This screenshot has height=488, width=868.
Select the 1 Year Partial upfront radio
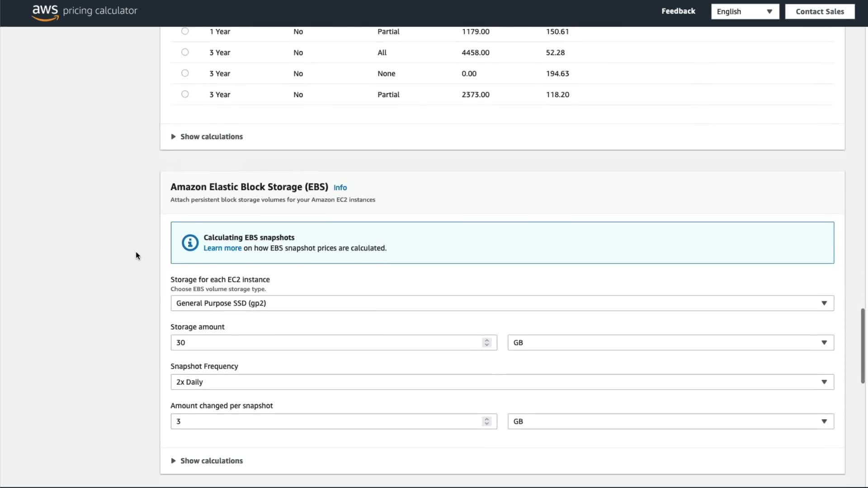click(185, 31)
